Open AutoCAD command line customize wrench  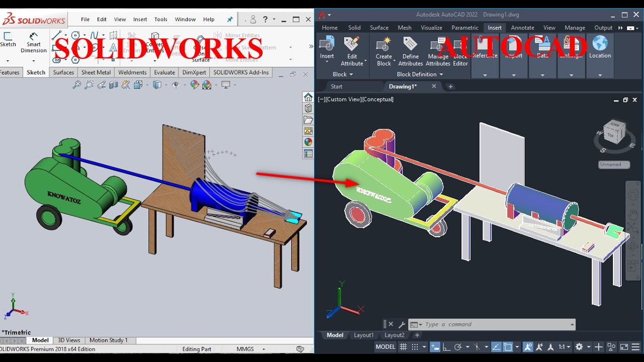tap(401, 325)
